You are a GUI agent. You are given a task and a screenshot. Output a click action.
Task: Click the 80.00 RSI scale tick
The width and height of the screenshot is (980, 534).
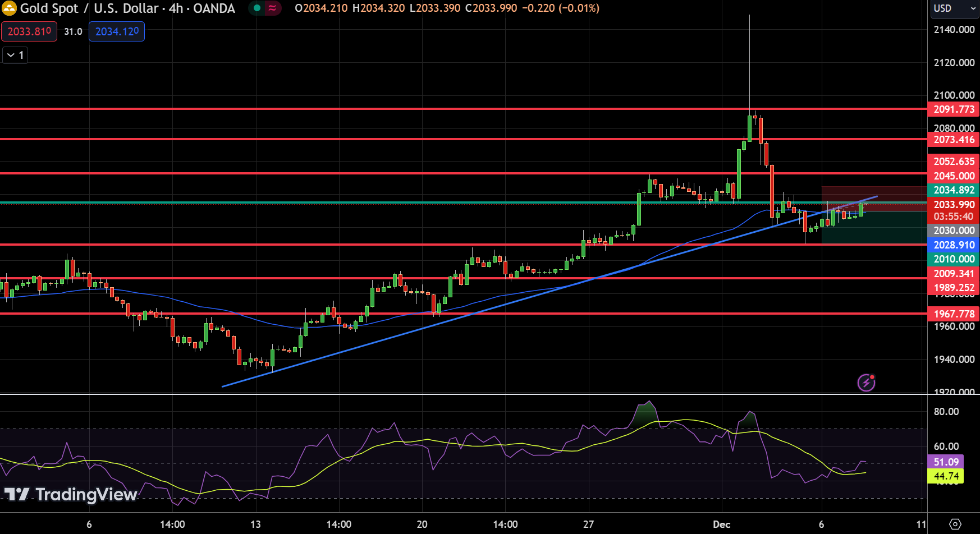[x=946, y=412]
